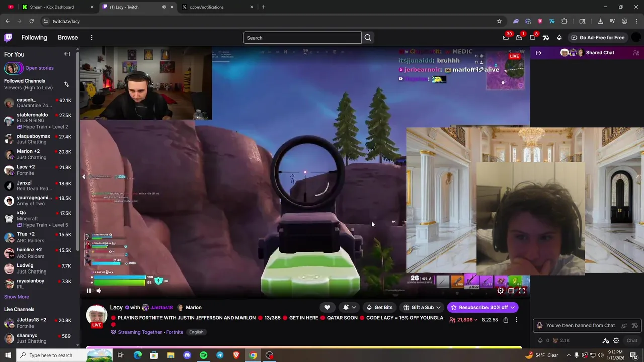This screenshot has height=362, width=644.
Task: Open chat settings gear
Action: pyautogui.click(x=616, y=340)
